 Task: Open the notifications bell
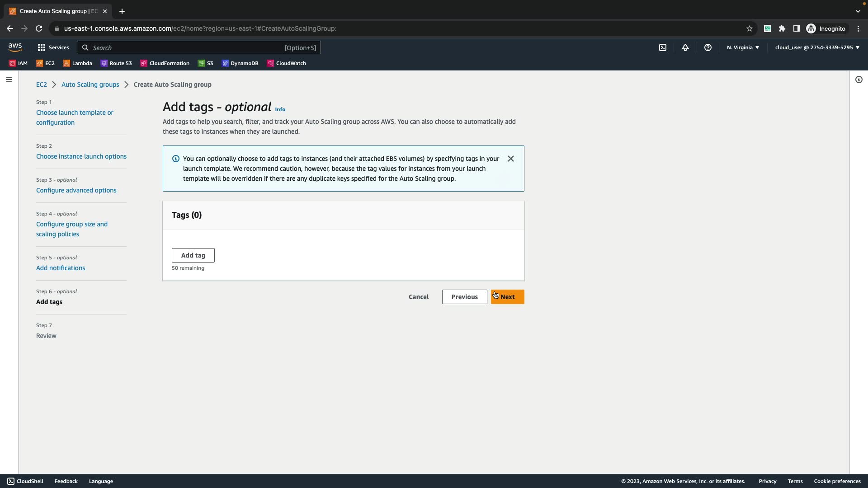685,47
